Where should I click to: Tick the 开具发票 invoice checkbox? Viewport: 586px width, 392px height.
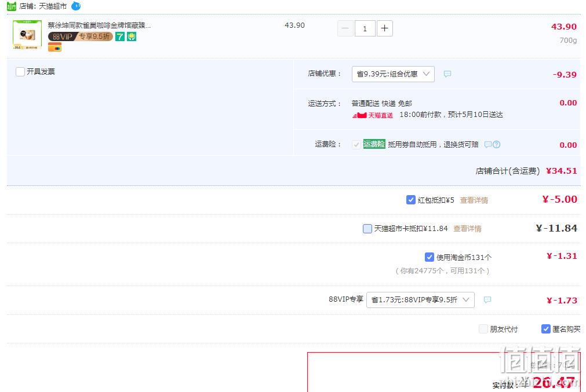coord(20,72)
